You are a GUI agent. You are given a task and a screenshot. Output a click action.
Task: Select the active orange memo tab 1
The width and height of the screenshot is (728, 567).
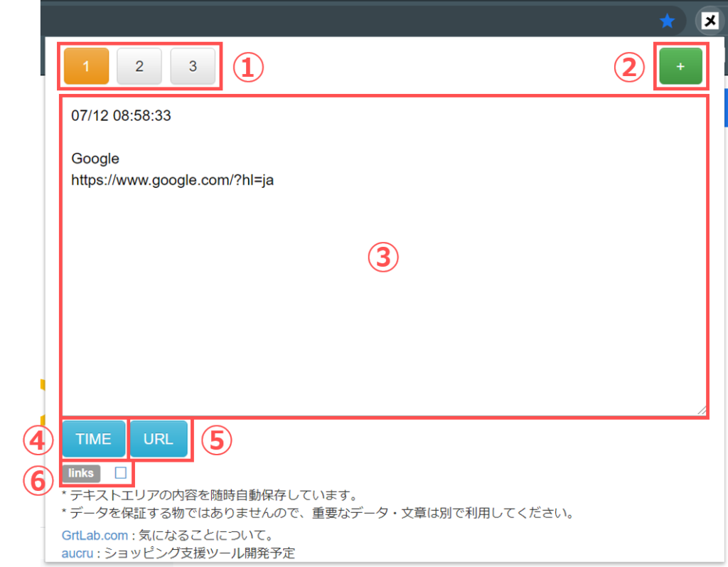(86, 66)
